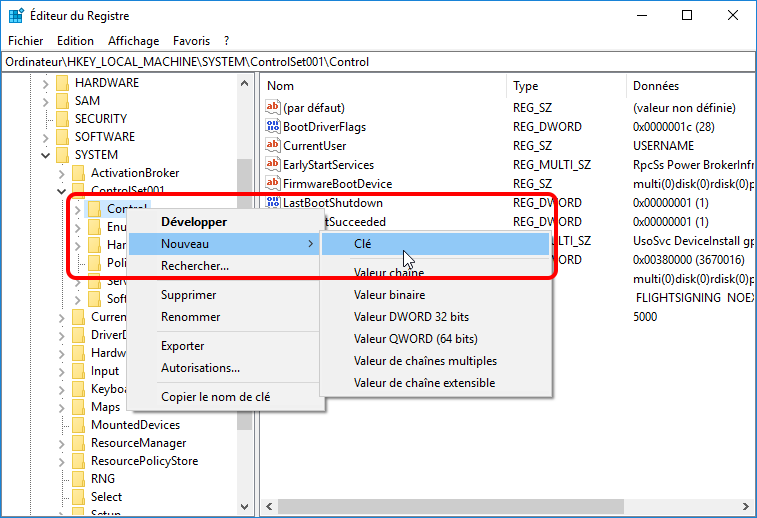
Task: Click the Données column header
Action: coord(691,86)
